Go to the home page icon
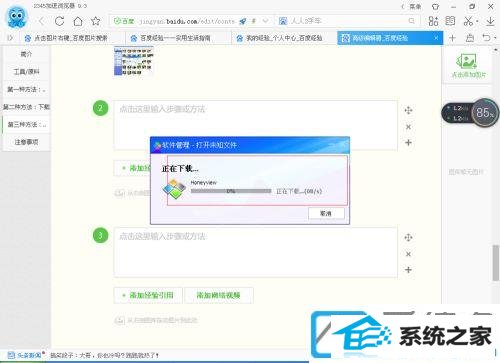The width and height of the screenshot is (500, 363). tap(78, 21)
